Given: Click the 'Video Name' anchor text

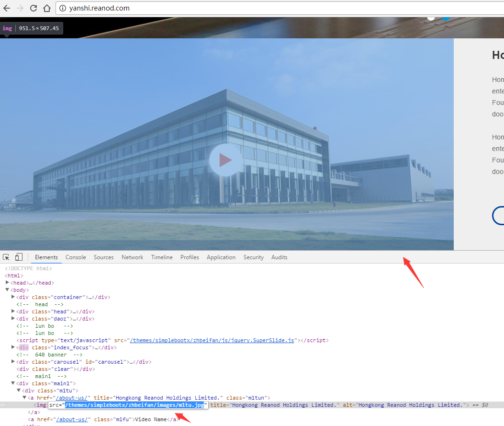Looking at the screenshot, I should 151,420.
